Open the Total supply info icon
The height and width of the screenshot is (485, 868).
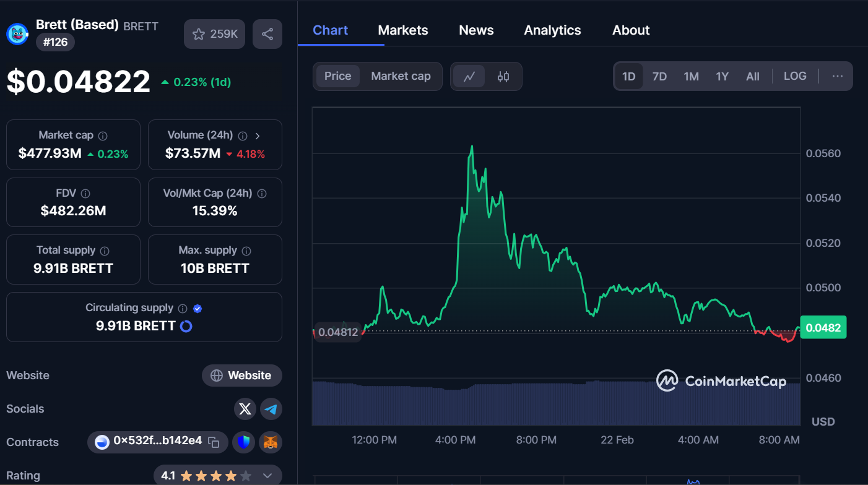(x=105, y=251)
